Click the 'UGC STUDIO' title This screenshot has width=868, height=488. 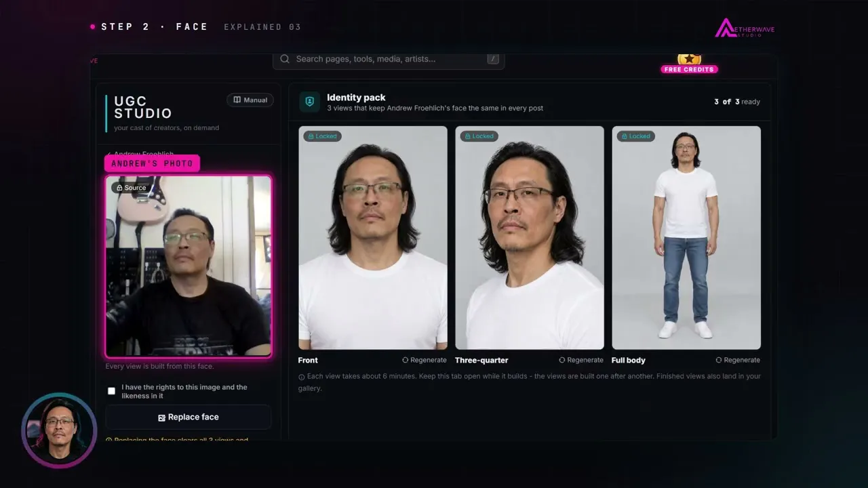click(143, 108)
